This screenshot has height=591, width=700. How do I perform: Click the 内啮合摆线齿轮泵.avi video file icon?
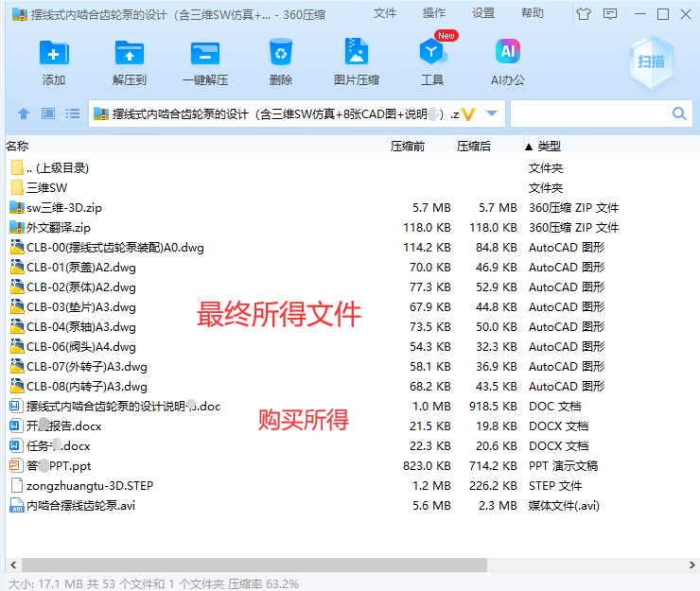(x=16, y=505)
